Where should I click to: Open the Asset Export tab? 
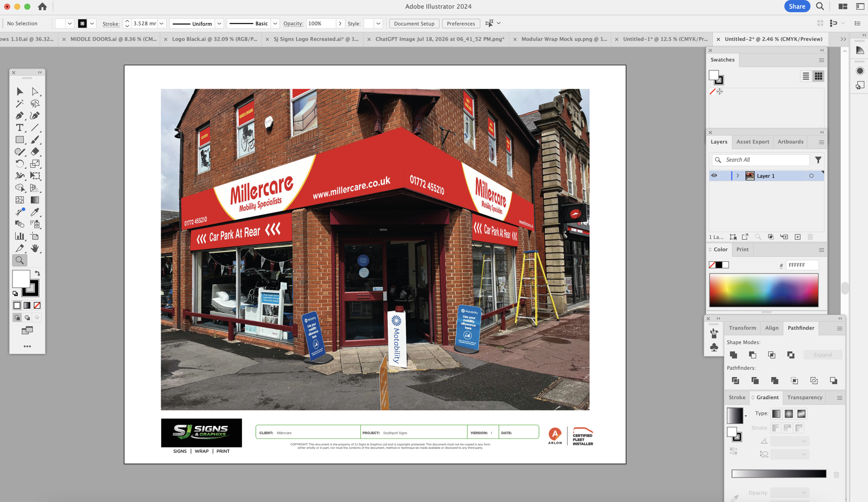point(752,142)
